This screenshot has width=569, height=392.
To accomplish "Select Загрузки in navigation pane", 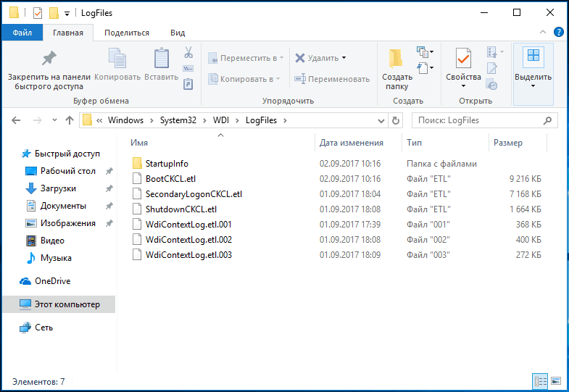I will [58, 188].
